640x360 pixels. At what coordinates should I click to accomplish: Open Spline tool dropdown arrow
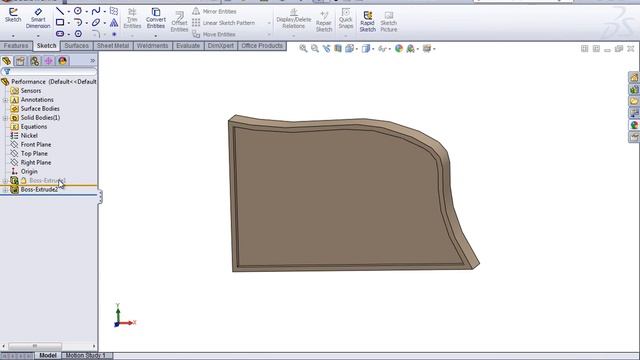coord(104,11)
